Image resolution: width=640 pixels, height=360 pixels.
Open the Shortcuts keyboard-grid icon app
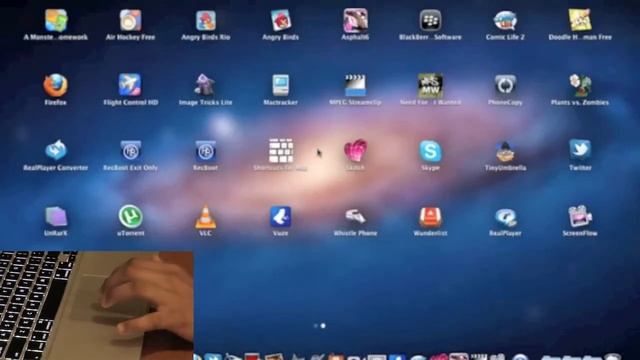point(281,151)
